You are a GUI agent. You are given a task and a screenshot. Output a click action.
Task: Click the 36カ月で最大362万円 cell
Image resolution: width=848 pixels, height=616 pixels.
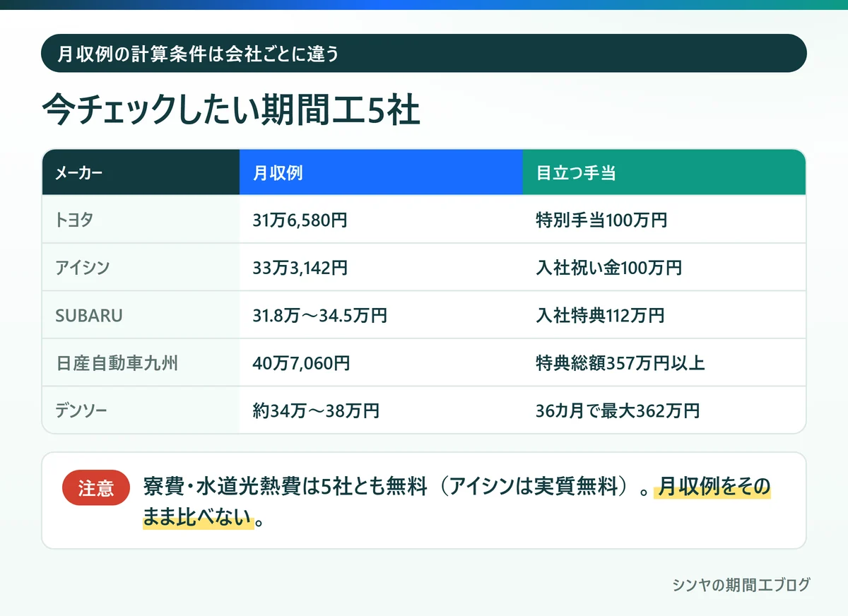click(x=664, y=410)
